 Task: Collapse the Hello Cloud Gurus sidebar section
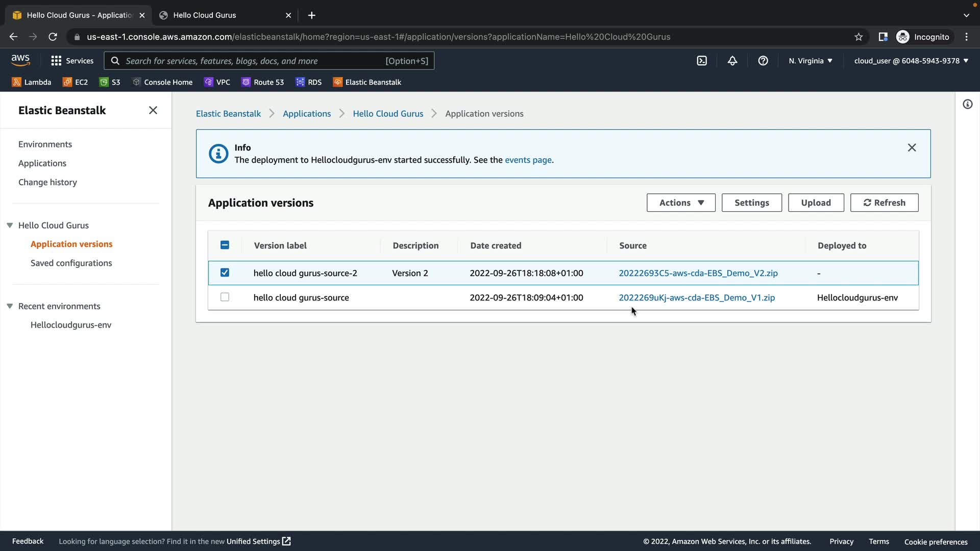(10, 226)
